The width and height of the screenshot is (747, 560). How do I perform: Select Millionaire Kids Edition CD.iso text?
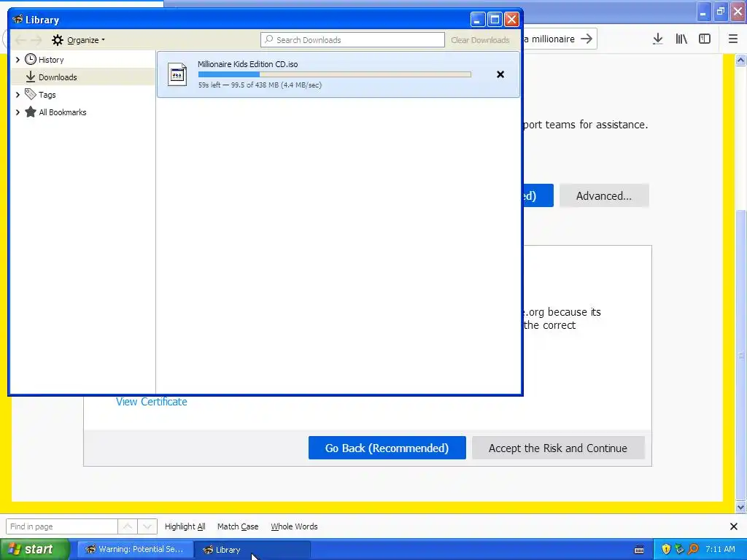tap(248, 64)
